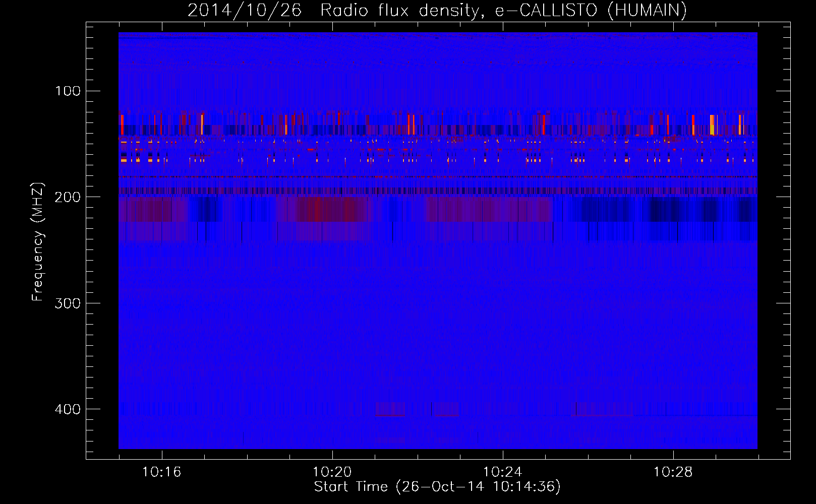This screenshot has width=816, height=504.
Task: Click the '10:16' time tick label
Action: point(161,472)
